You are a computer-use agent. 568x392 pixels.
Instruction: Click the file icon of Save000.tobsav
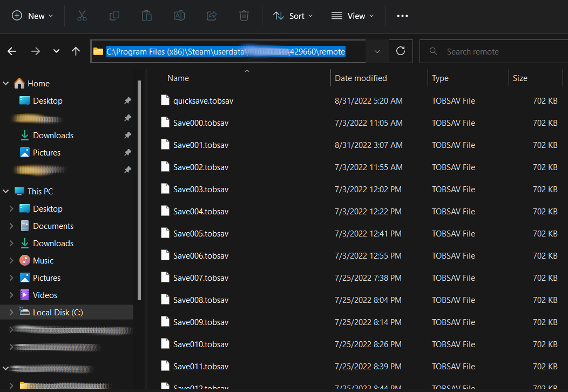(x=165, y=123)
